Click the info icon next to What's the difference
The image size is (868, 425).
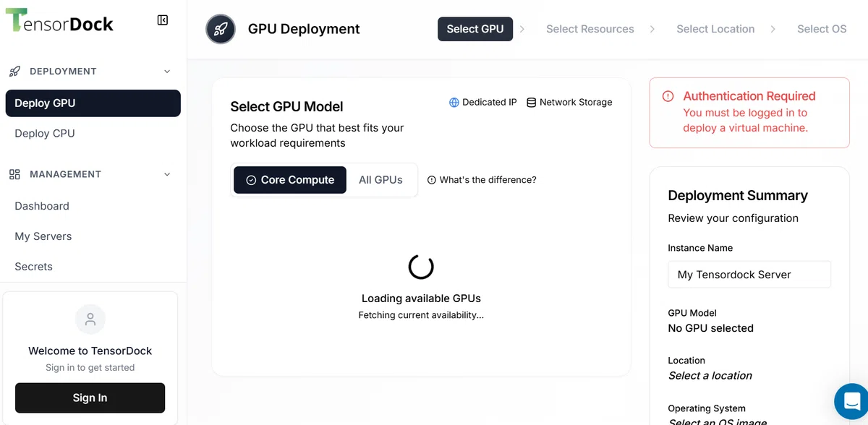(x=432, y=180)
